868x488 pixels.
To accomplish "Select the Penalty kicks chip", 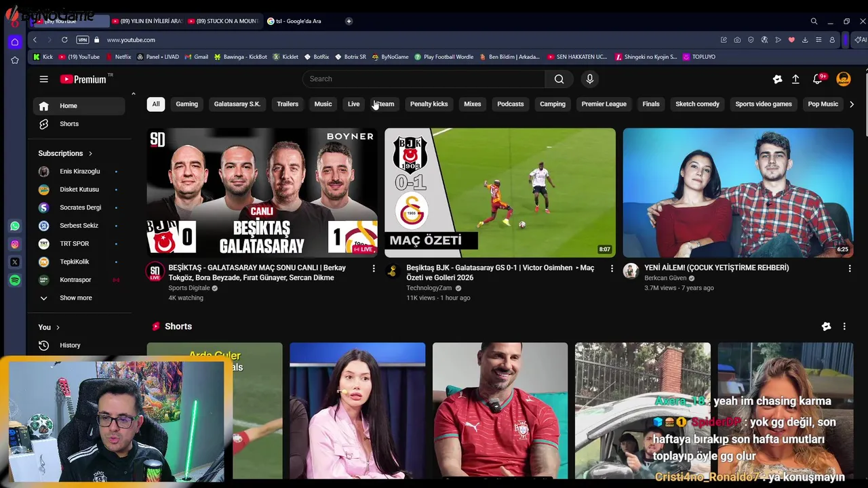I will pos(429,104).
